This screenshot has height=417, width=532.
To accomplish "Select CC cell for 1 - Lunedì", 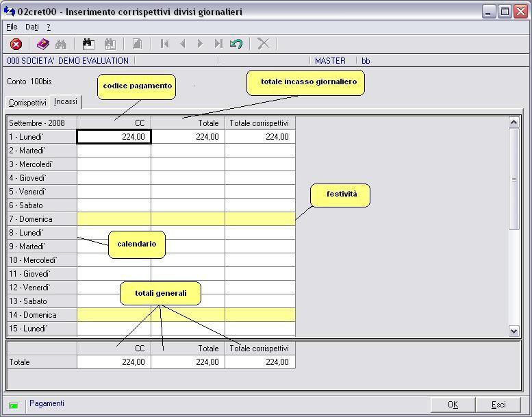I will (114, 137).
